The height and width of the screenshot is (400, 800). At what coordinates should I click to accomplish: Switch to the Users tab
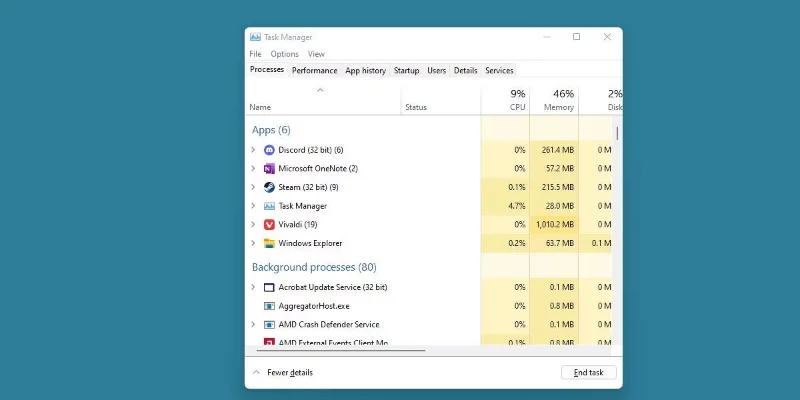[436, 70]
